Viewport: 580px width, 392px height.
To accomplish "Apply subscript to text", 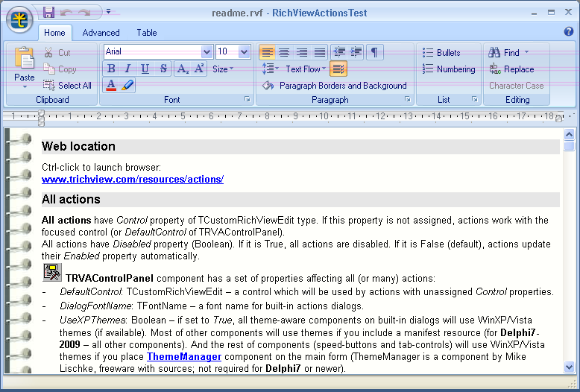I will tap(183, 69).
